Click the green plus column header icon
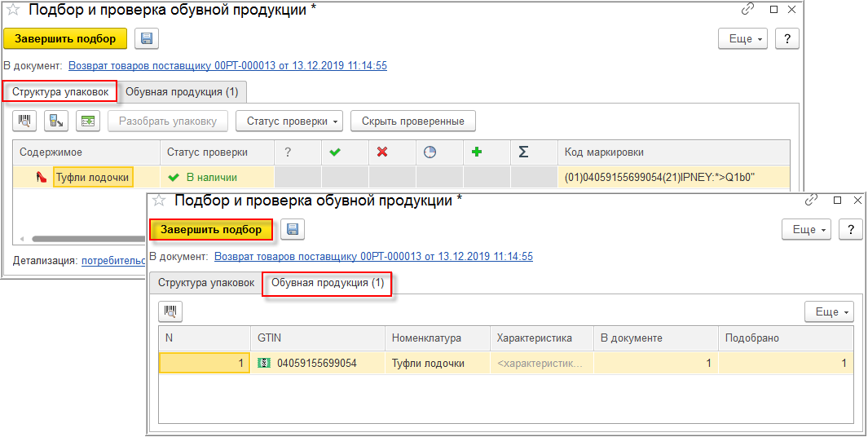Screen dimensions: 868x437 477,152
